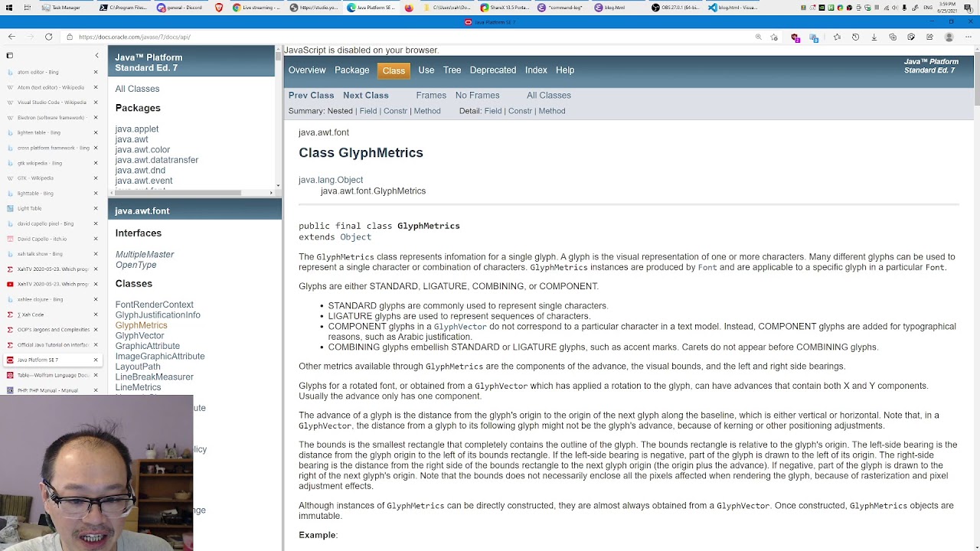Image resolution: width=980 pixels, height=551 pixels.
Task: Open the uBlock shield extension icon
Action: (795, 37)
